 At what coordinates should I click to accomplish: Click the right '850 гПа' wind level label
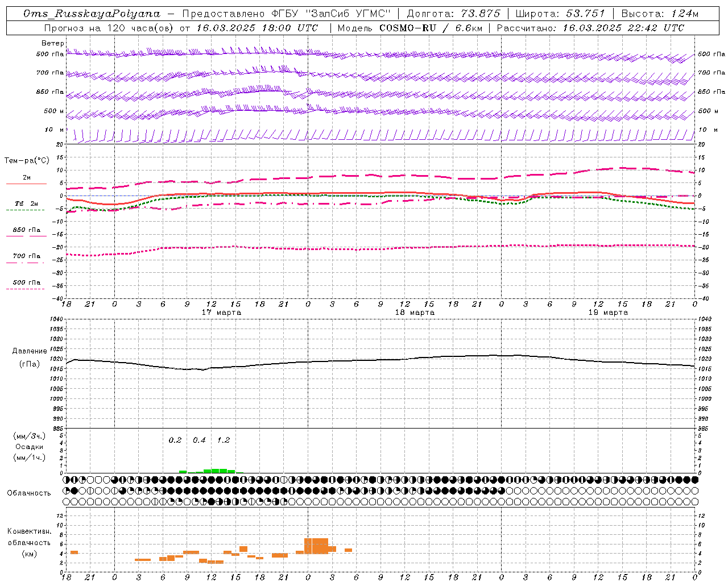(712, 92)
